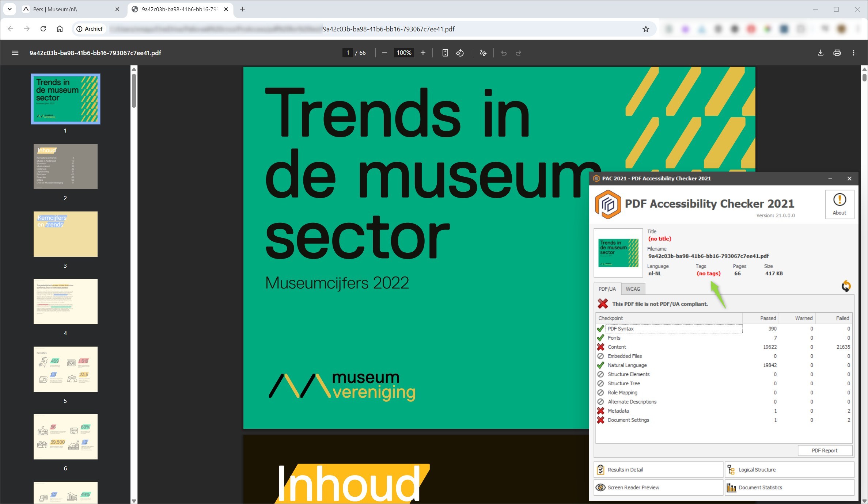This screenshot has height=504, width=868.
Task: Select page 5 thumbnail
Action: tap(65, 369)
